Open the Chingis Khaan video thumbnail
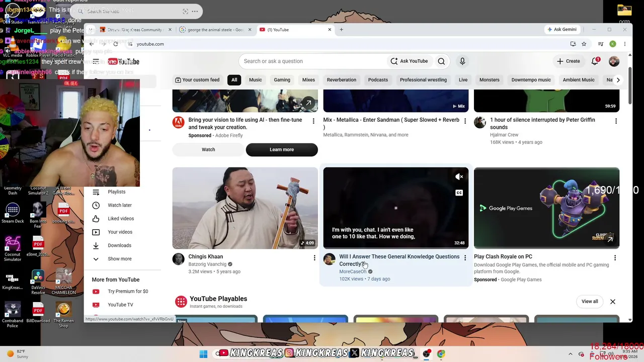The height and width of the screenshot is (362, 644). 245,208
